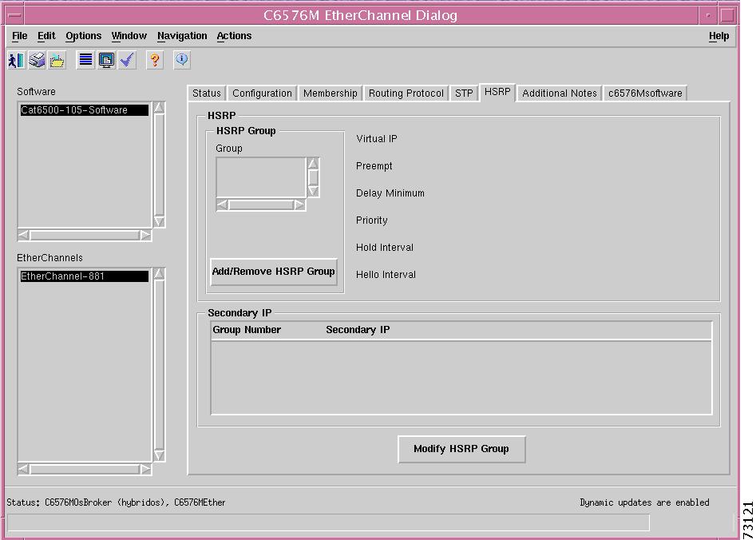
Task: Click the Hold Interval label
Action: tap(384, 248)
